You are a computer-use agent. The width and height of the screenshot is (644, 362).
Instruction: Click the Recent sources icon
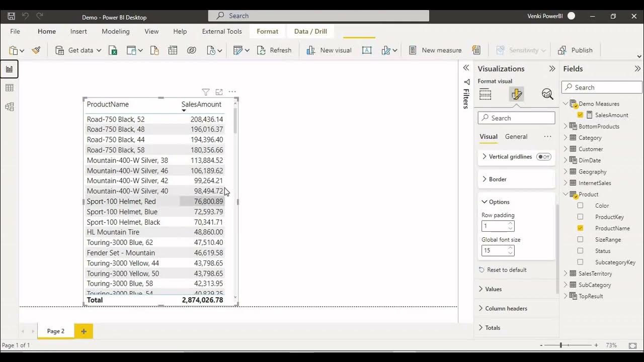[x=211, y=50]
